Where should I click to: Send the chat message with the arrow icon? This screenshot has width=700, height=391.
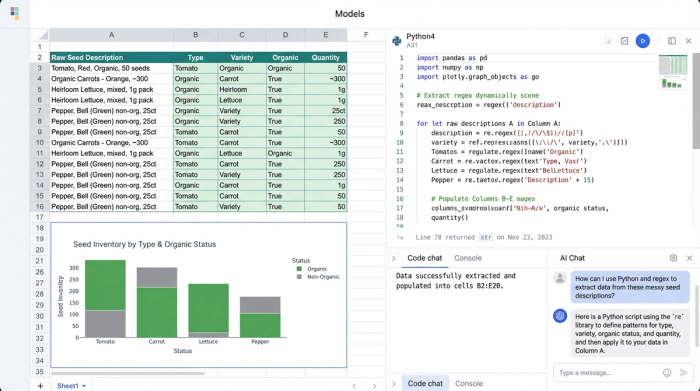point(683,373)
